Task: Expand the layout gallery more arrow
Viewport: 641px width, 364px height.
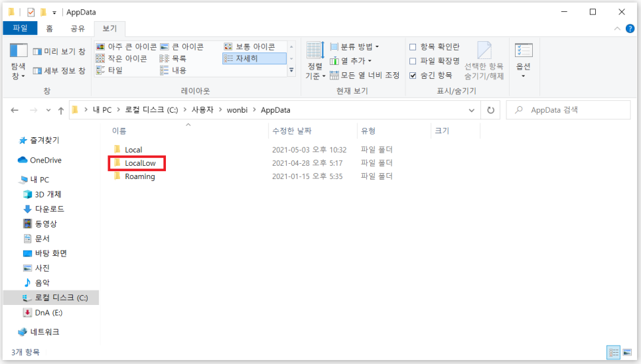Action: click(291, 70)
